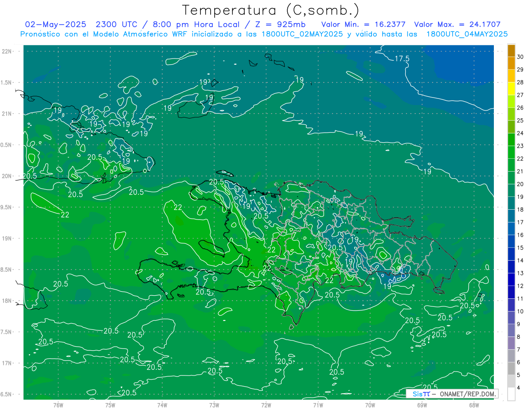Image resolution: width=532 pixels, height=411 pixels.
Task: Click the 70W longitude axis label
Action: (x=370, y=405)
